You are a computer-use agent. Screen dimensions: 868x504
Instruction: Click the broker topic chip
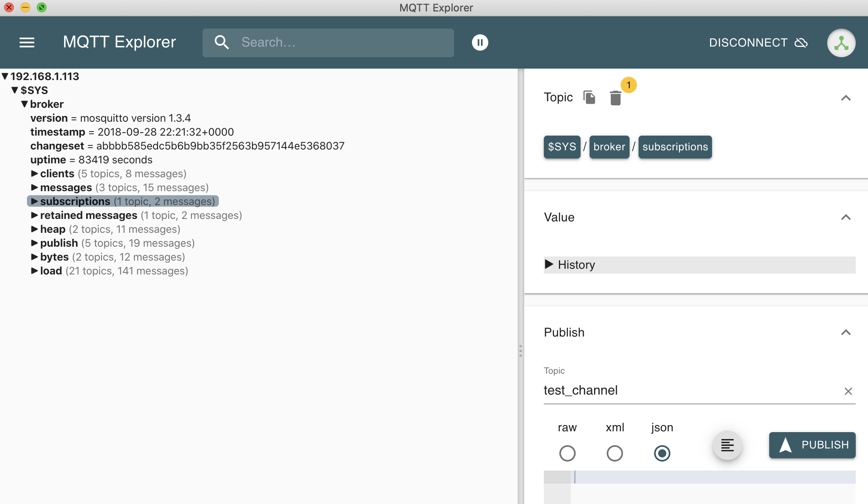pos(609,147)
